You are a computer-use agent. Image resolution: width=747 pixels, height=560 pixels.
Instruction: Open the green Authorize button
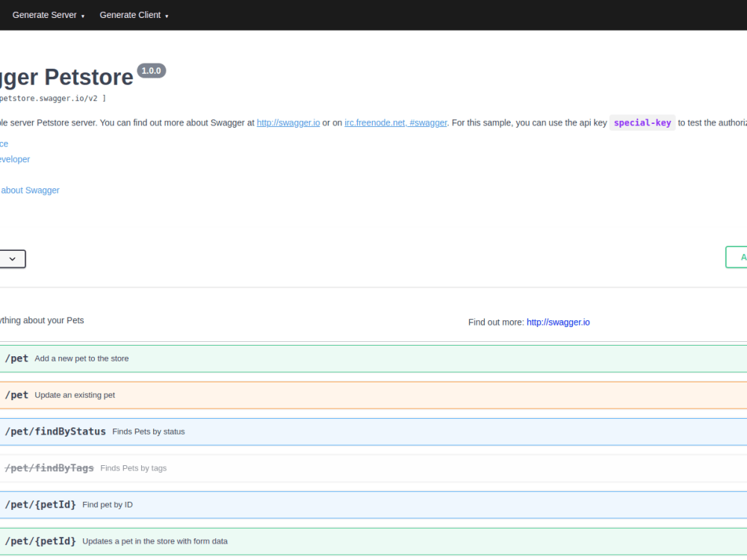tap(737, 257)
